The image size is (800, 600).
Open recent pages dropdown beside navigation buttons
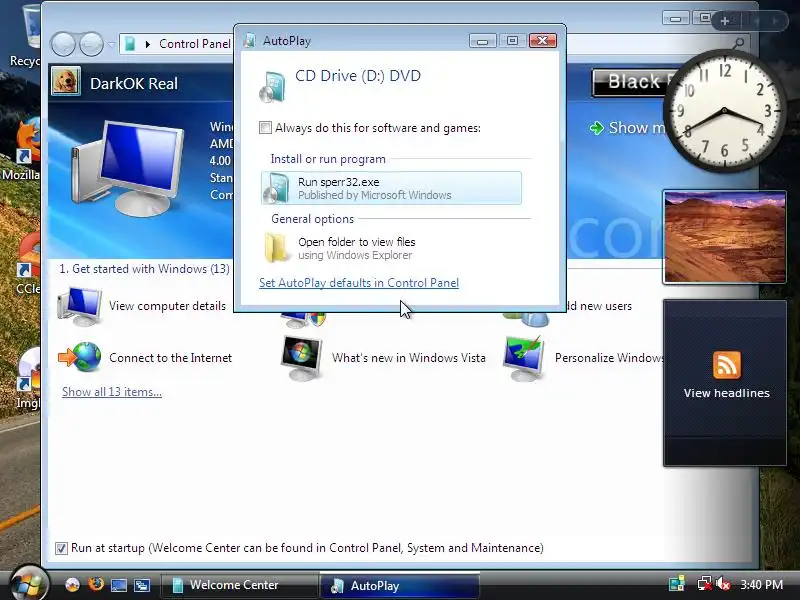pyautogui.click(x=111, y=44)
